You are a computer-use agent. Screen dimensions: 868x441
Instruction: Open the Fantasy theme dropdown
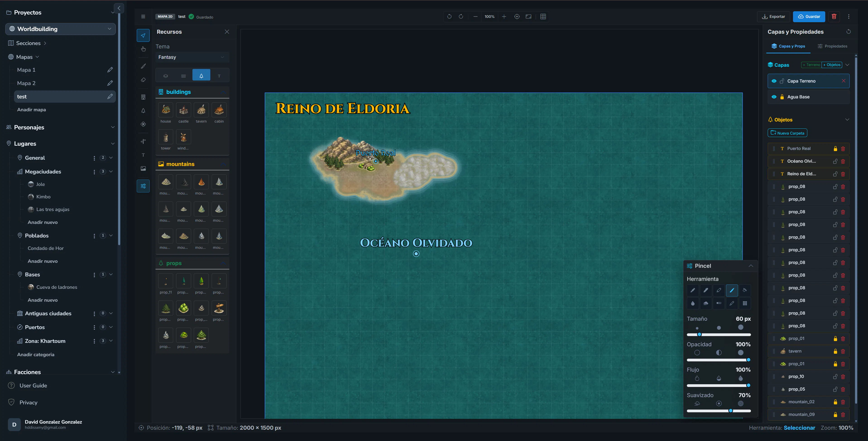(192, 57)
